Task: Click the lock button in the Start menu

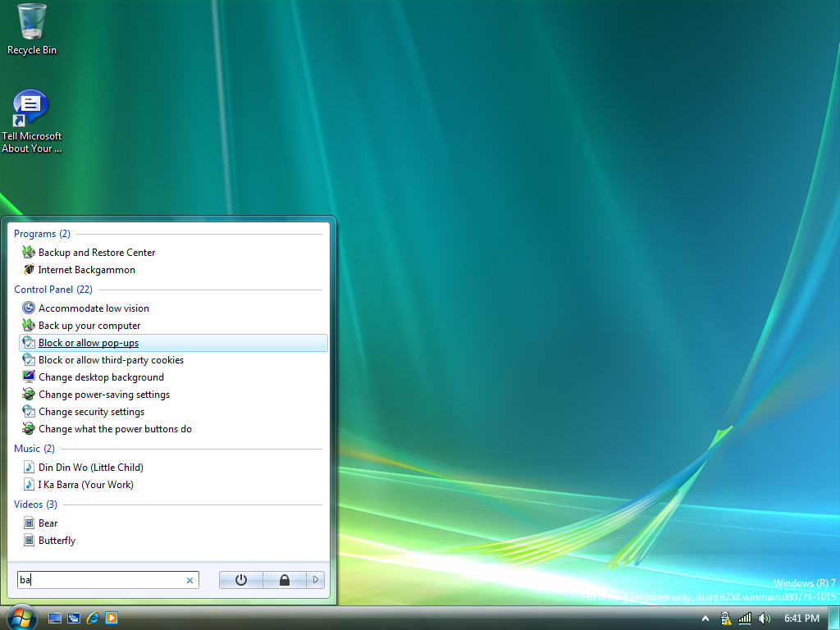Action: pos(284,580)
